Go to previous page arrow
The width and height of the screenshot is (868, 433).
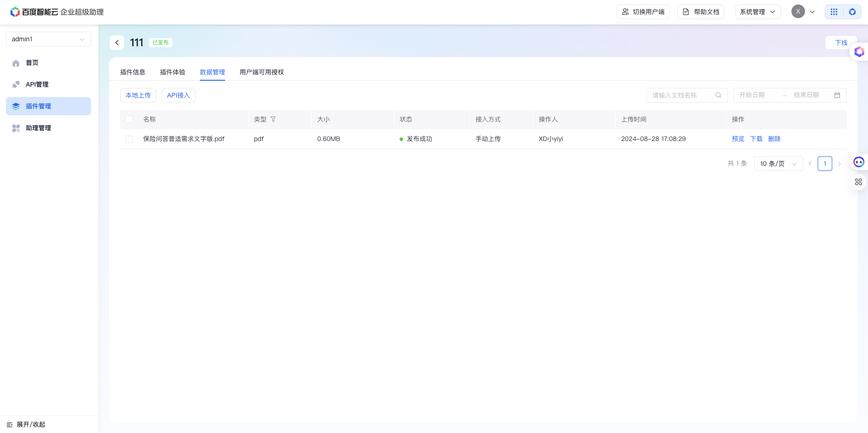pyautogui.click(x=810, y=164)
